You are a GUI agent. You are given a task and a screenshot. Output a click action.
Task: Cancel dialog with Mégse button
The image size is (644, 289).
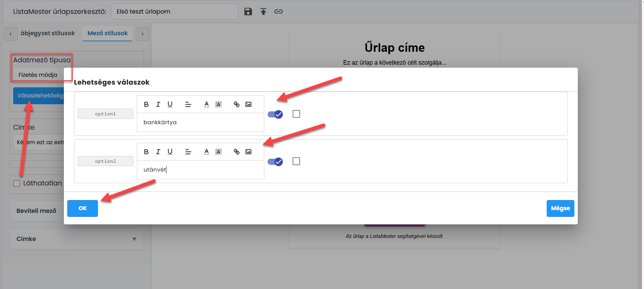point(560,208)
